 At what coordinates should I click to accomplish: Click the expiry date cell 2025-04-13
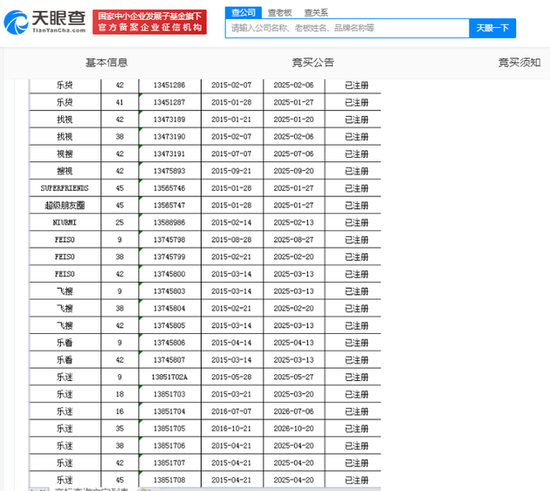[294, 343]
